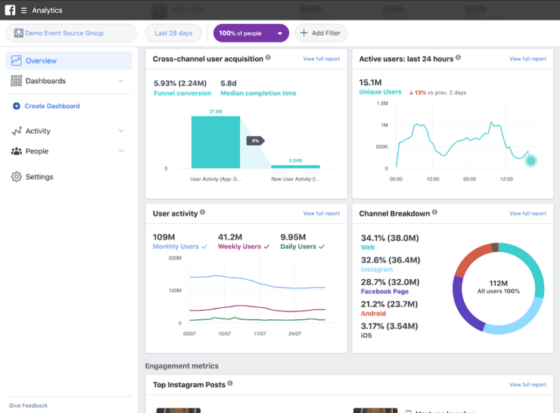Select People in the sidebar
The width and height of the screenshot is (560, 413).
pos(69,151)
